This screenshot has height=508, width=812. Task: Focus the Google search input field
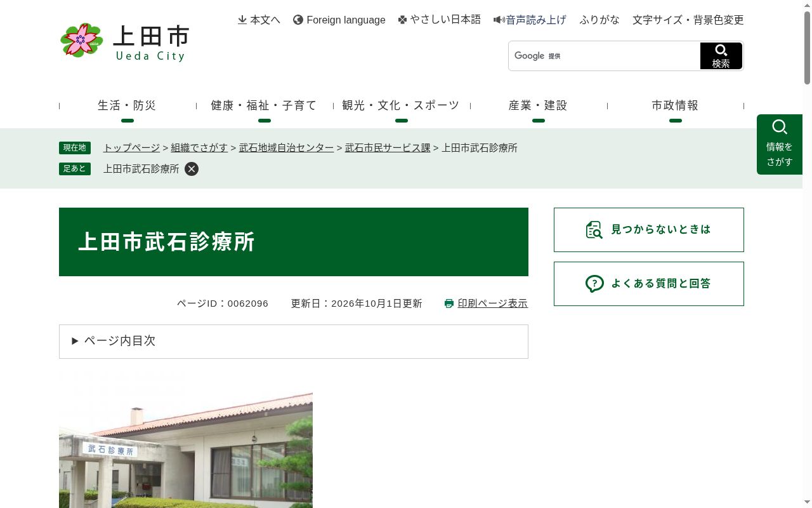coord(604,56)
